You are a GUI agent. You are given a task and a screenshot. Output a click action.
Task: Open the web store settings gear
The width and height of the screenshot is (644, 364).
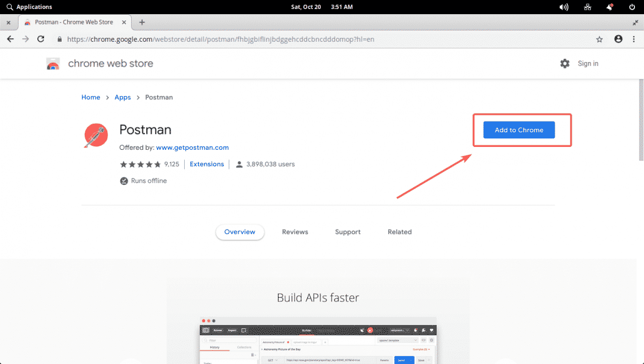point(565,63)
